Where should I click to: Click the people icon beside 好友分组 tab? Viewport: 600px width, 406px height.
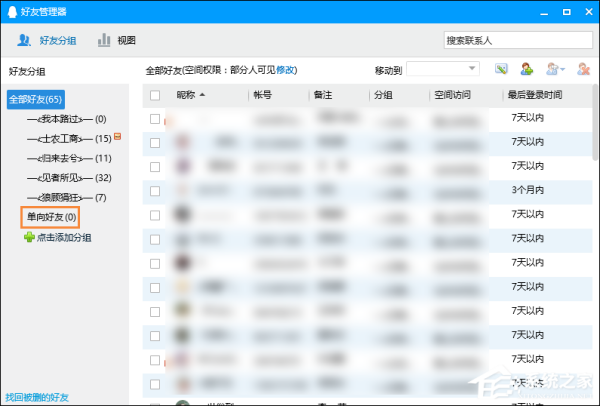(24, 40)
